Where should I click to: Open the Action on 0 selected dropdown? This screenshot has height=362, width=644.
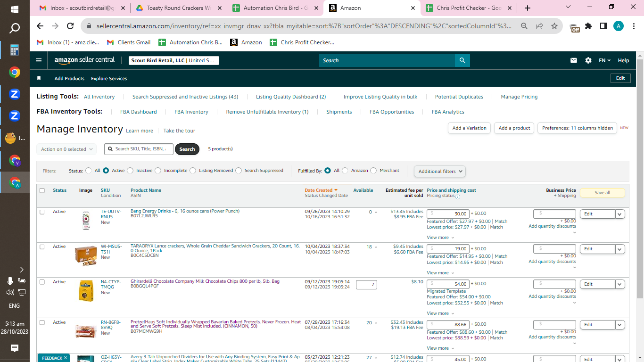tap(66, 149)
